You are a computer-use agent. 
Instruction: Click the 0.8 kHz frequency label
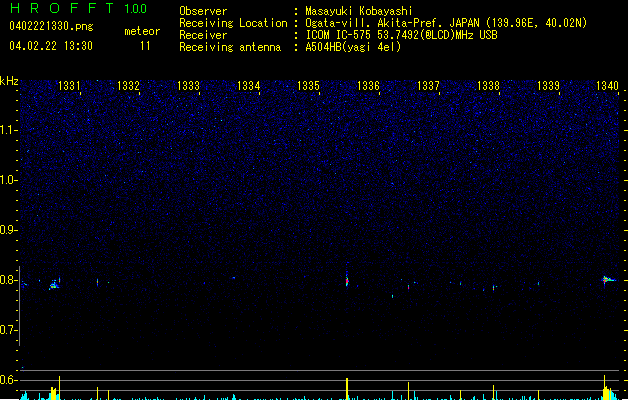tap(8, 280)
